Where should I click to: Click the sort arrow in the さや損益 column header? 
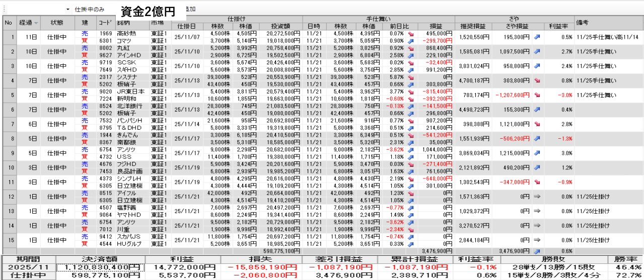click(537, 26)
